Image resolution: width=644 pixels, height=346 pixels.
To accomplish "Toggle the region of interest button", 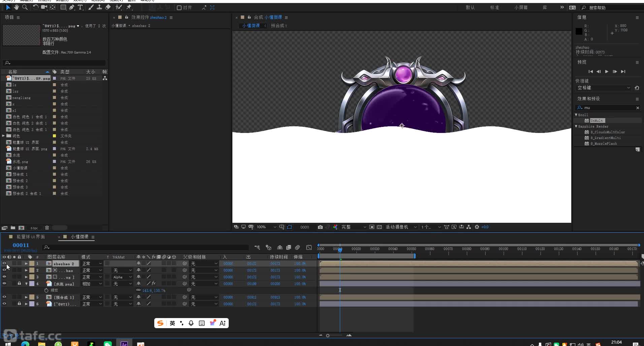I will point(372,227).
